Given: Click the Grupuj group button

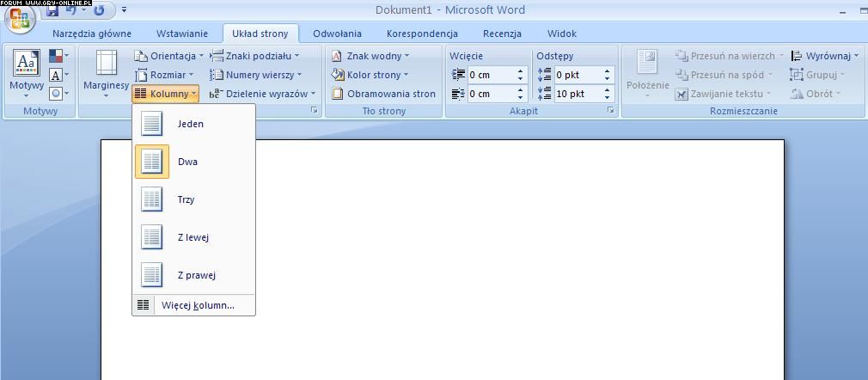Looking at the screenshot, I should (x=817, y=75).
